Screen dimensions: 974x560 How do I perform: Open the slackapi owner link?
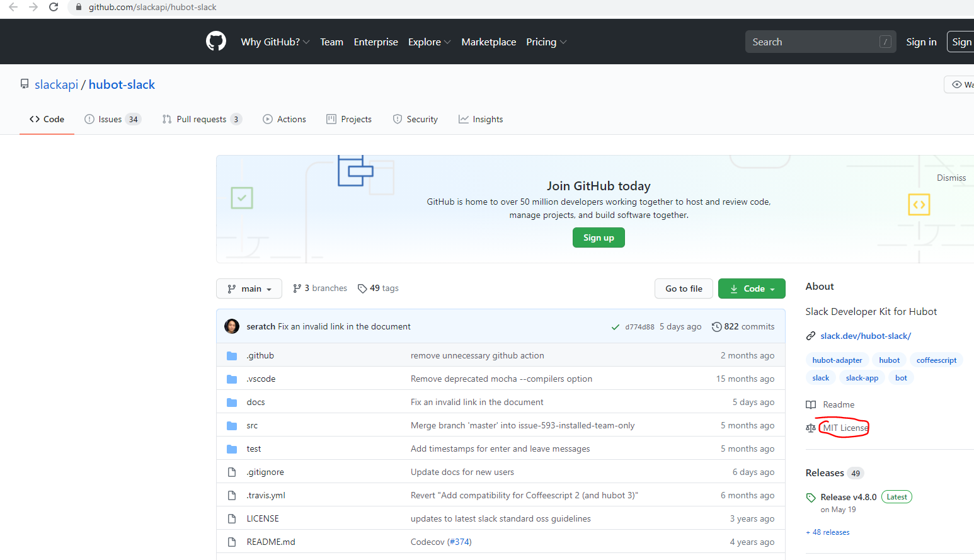[57, 84]
